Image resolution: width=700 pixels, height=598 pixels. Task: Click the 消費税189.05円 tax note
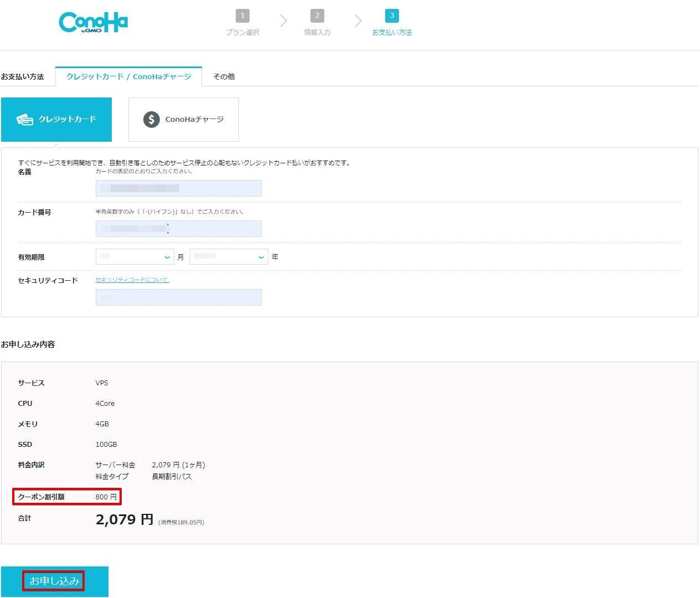click(182, 522)
